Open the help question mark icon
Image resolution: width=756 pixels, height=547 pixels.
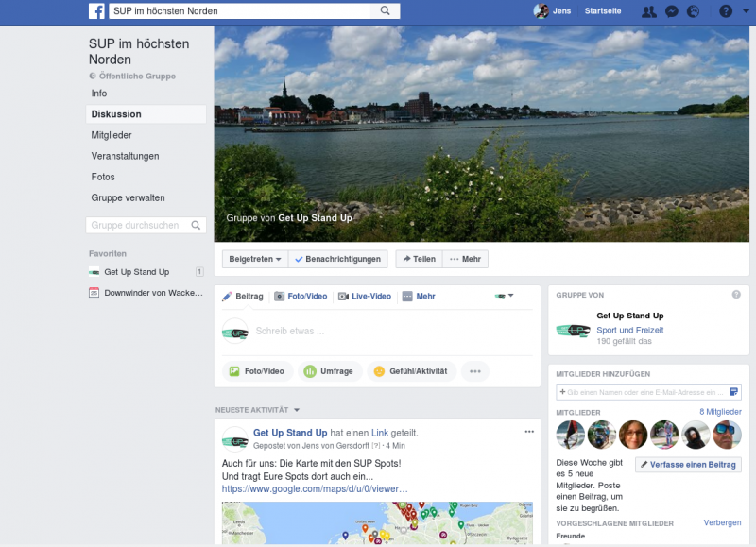tap(726, 11)
